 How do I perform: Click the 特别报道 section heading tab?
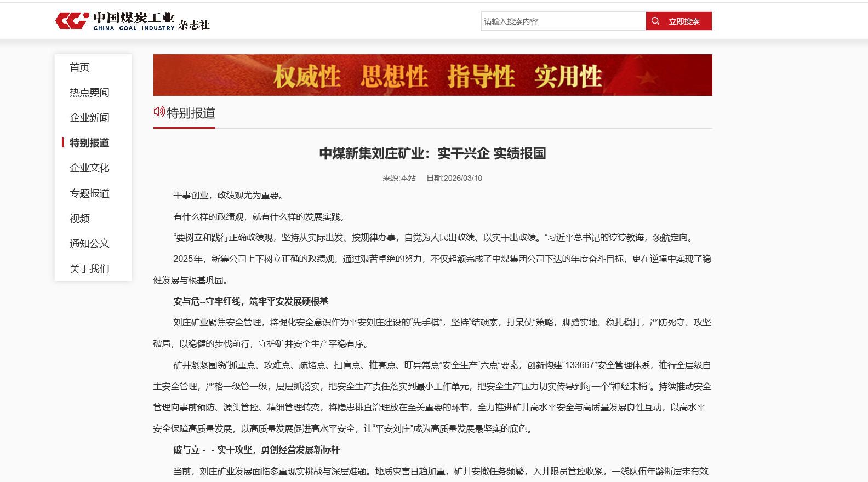coord(191,113)
